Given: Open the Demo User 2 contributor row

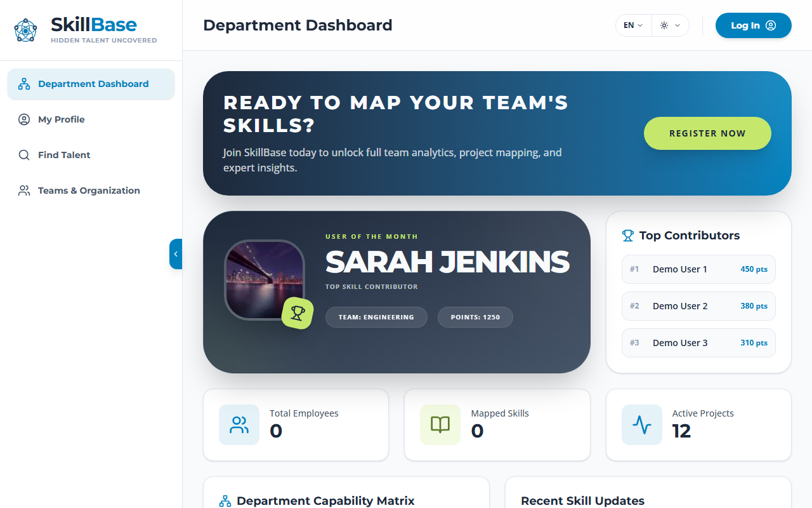Looking at the screenshot, I should coord(698,306).
